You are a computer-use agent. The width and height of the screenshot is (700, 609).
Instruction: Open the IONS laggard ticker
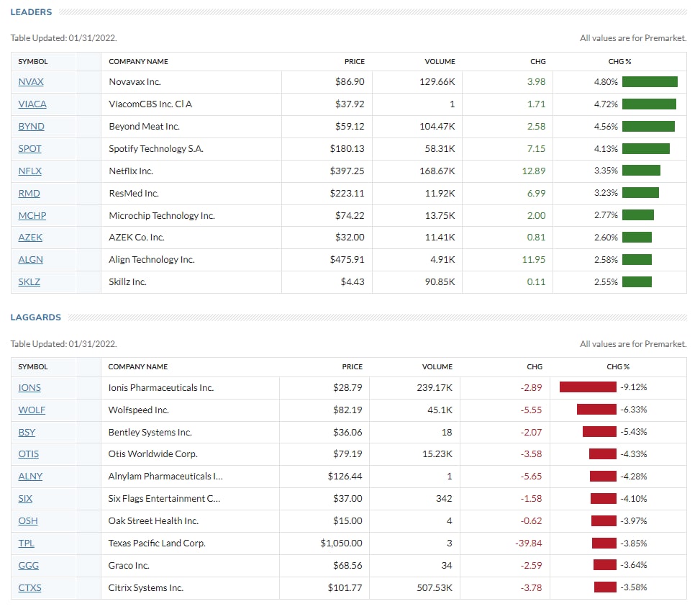pyautogui.click(x=29, y=388)
